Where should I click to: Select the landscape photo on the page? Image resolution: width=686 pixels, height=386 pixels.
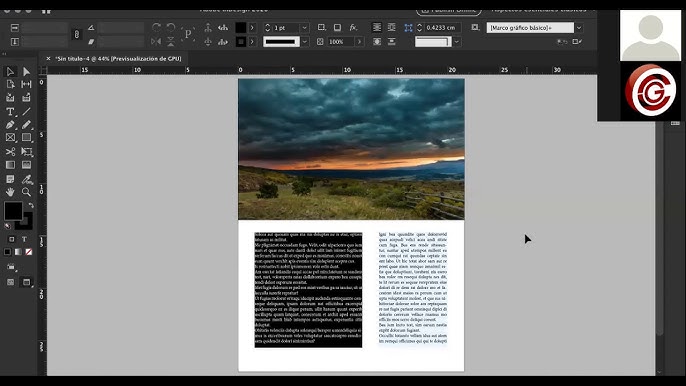pyautogui.click(x=351, y=149)
